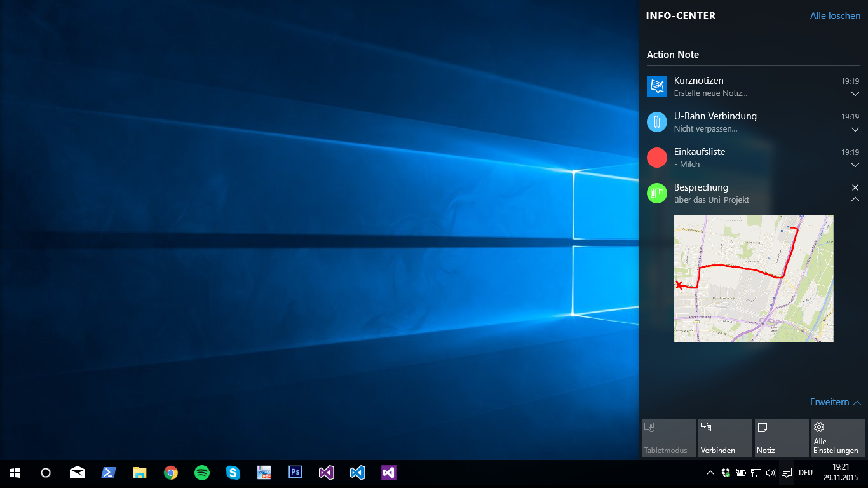Click the Dropbox tray icon
The height and width of the screenshot is (488, 868).
726,473
